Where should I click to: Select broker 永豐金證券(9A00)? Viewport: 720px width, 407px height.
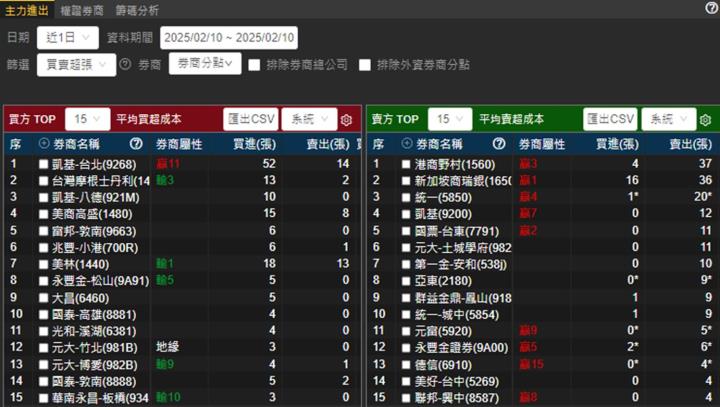(x=461, y=348)
